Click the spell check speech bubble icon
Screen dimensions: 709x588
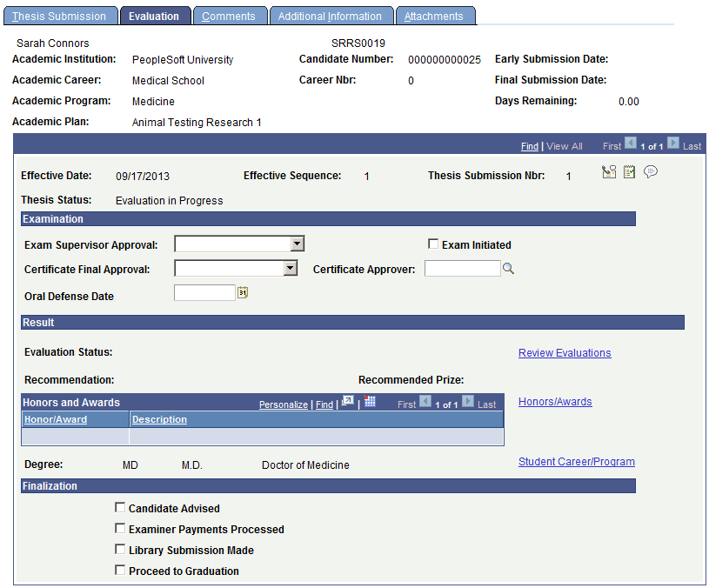click(651, 171)
